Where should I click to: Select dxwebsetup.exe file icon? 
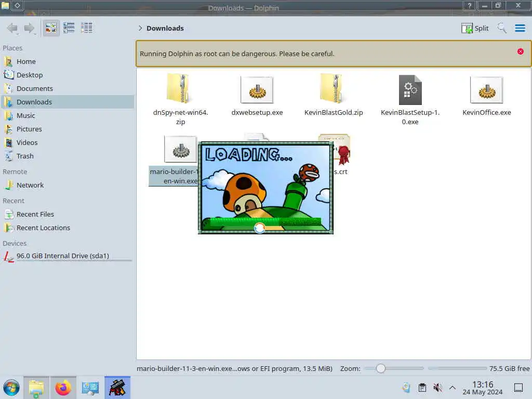click(x=257, y=90)
